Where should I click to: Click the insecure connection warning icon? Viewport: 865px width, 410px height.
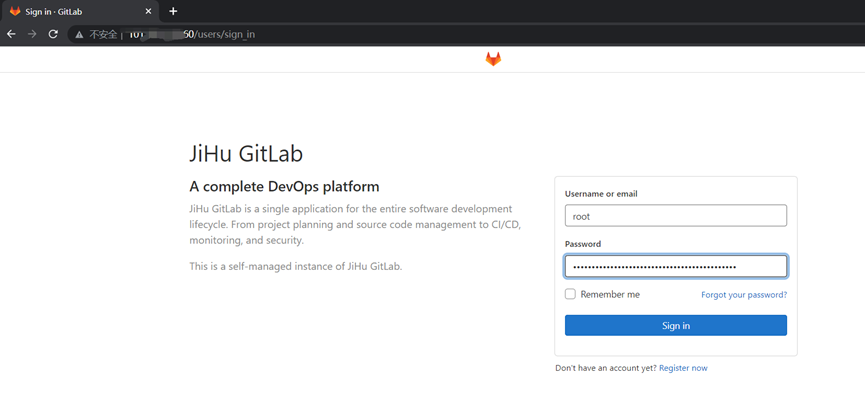click(x=79, y=35)
